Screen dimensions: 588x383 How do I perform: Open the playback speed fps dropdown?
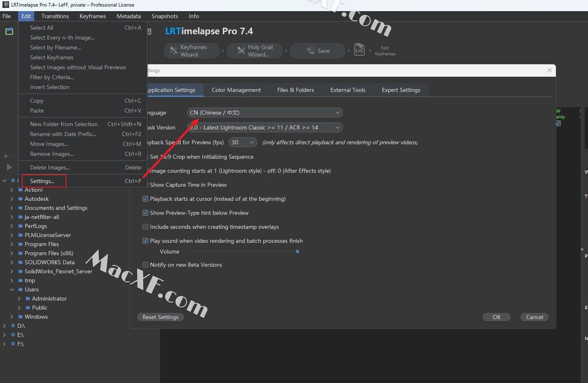[x=243, y=142]
